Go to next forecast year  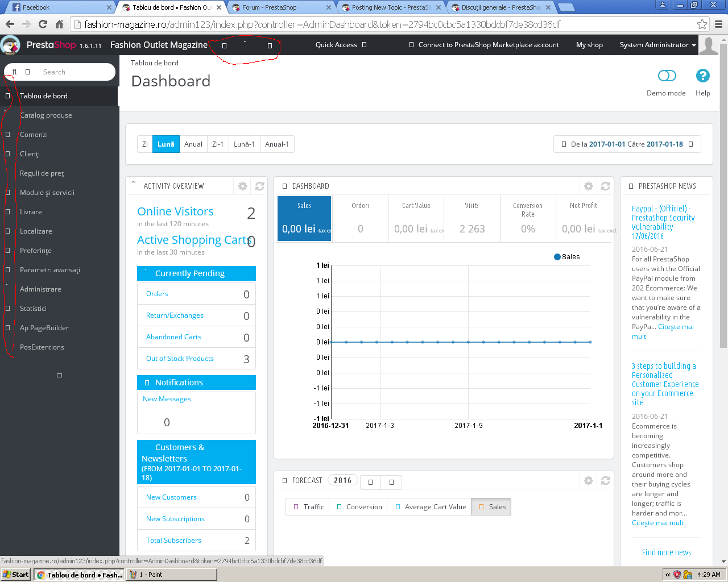[x=391, y=482]
